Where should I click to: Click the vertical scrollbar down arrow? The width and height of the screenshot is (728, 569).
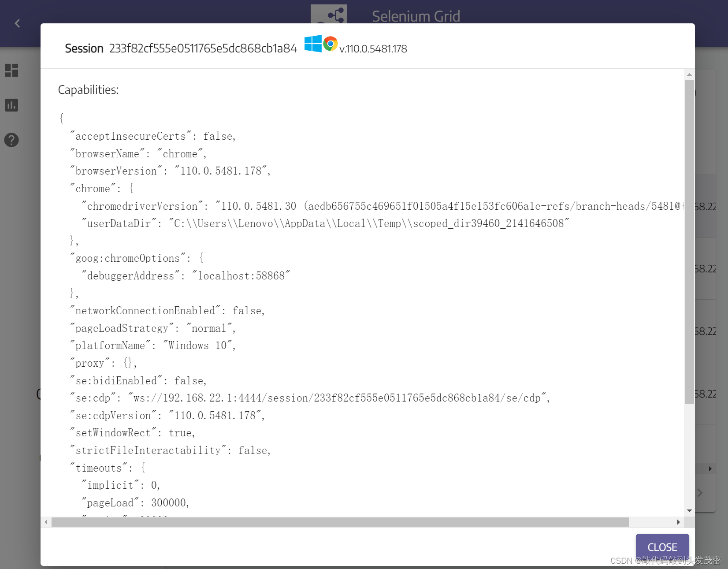(689, 511)
